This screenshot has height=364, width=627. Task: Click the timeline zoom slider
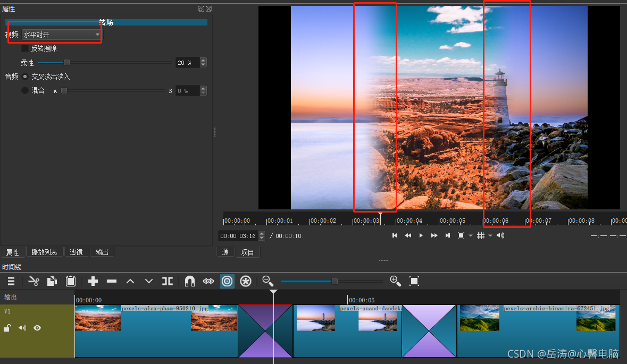point(332,281)
